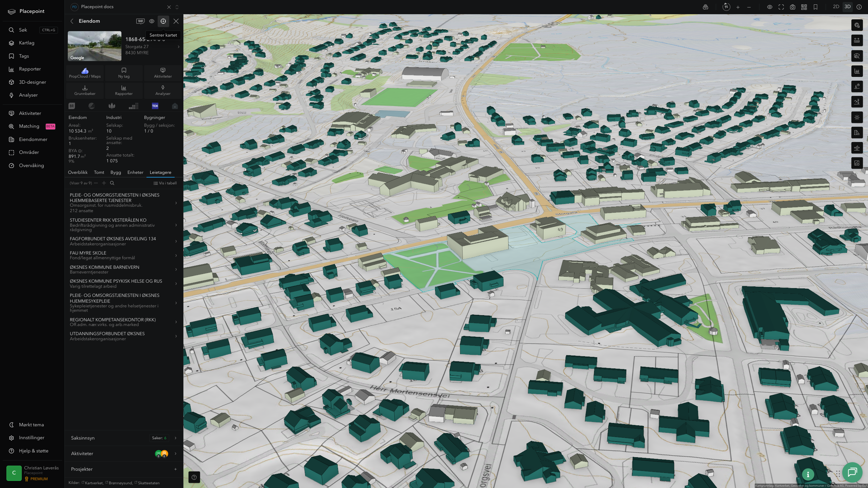This screenshot has height=488, width=868.
Task: Open the 1881 directory lookup icon
Action: click(140, 21)
